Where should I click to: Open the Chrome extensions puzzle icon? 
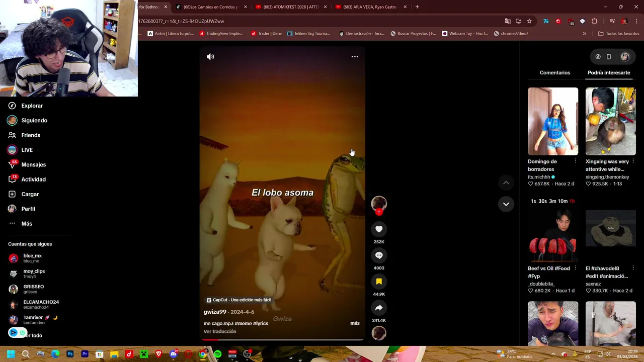[x=595, y=21]
